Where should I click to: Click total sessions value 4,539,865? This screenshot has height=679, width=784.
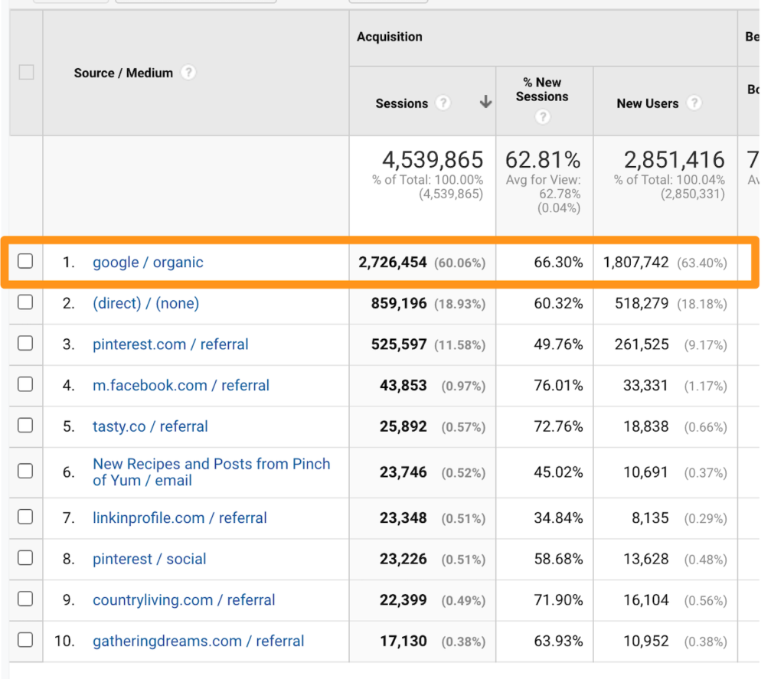(x=433, y=160)
